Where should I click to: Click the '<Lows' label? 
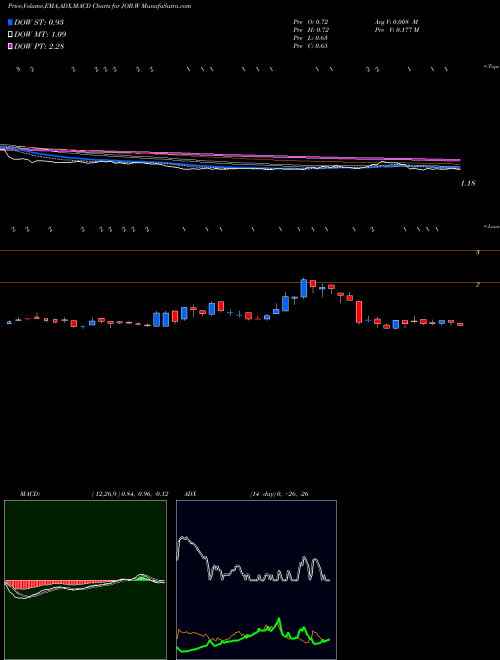pyautogui.click(x=491, y=226)
